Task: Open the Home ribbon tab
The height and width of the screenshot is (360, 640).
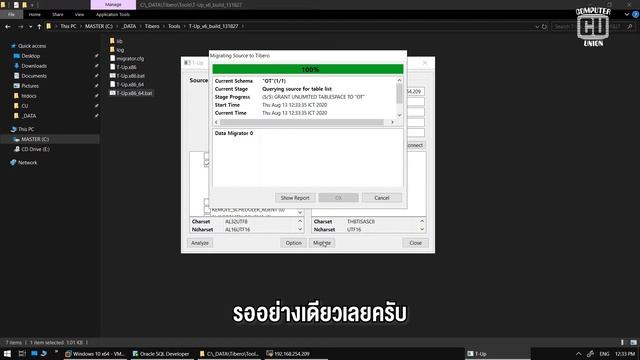Action: [34, 14]
